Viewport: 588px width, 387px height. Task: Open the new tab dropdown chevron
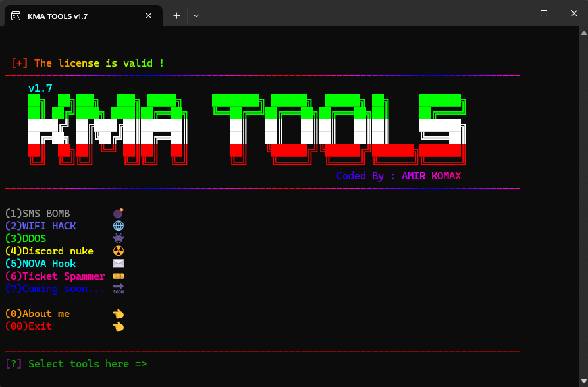click(x=196, y=15)
